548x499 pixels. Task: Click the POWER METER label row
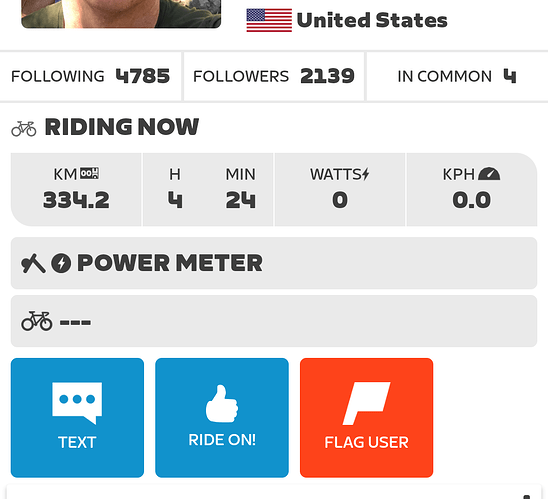pyautogui.click(x=274, y=263)
